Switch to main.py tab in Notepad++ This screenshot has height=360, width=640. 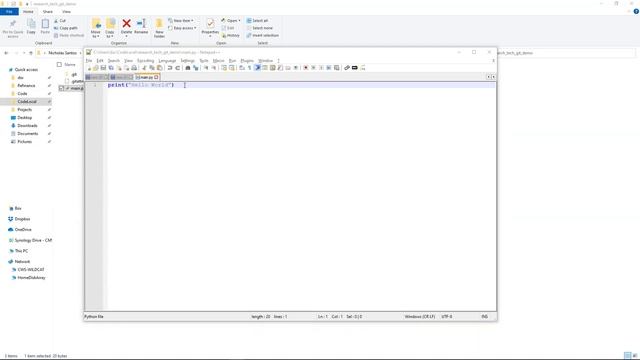point(147,77)
